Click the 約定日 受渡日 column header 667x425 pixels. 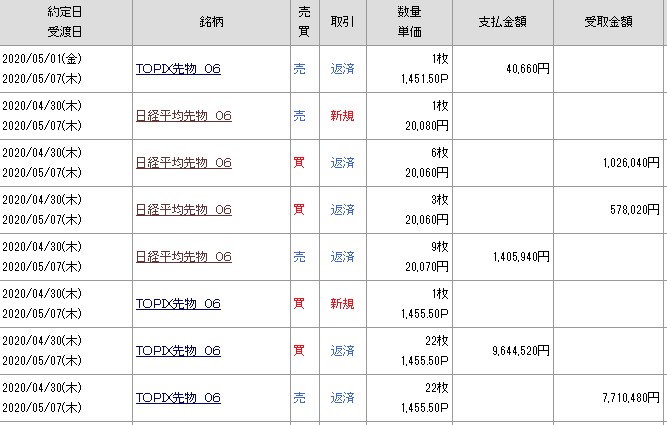pos(65,22)
